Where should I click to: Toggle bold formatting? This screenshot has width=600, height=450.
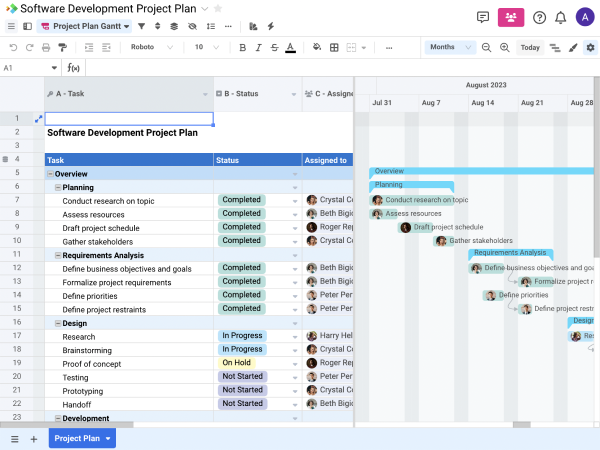pyautogui.click(x=242, y=47)
